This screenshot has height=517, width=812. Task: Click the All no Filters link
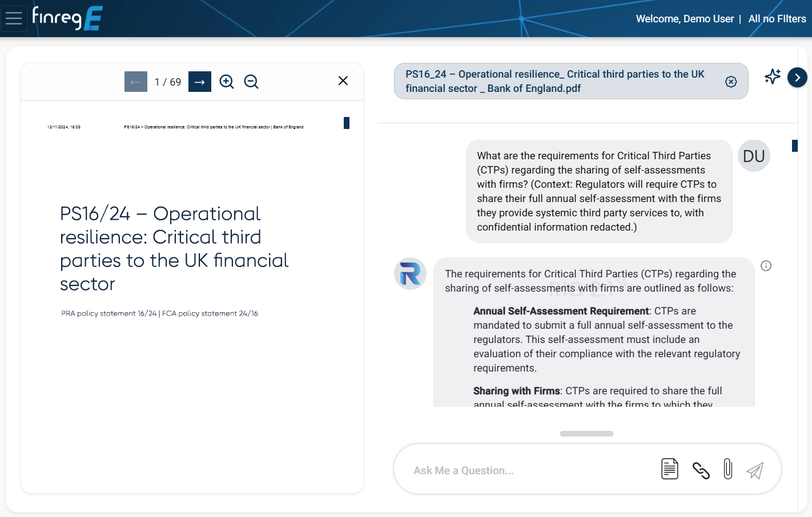pyautogui.click(x=777, y=19)
